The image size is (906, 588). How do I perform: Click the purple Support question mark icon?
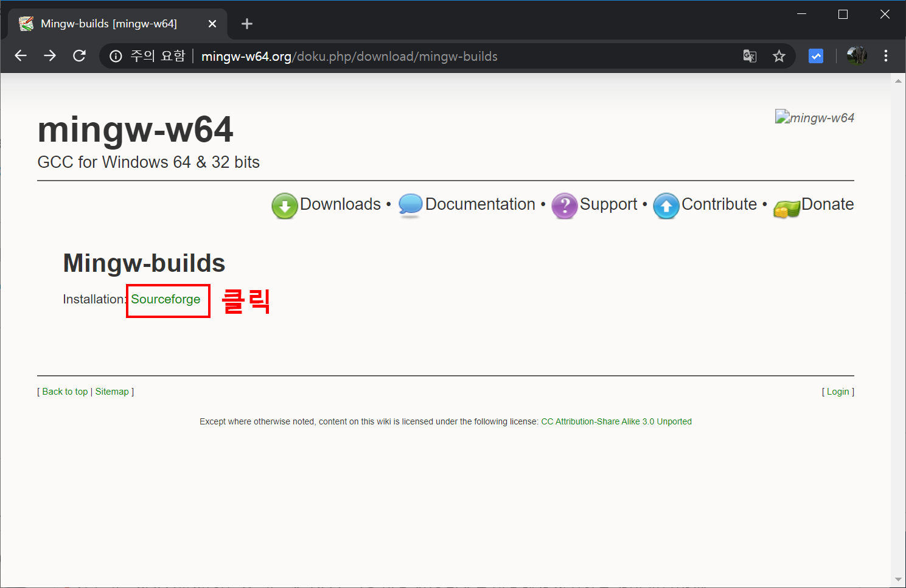[564, 207]
